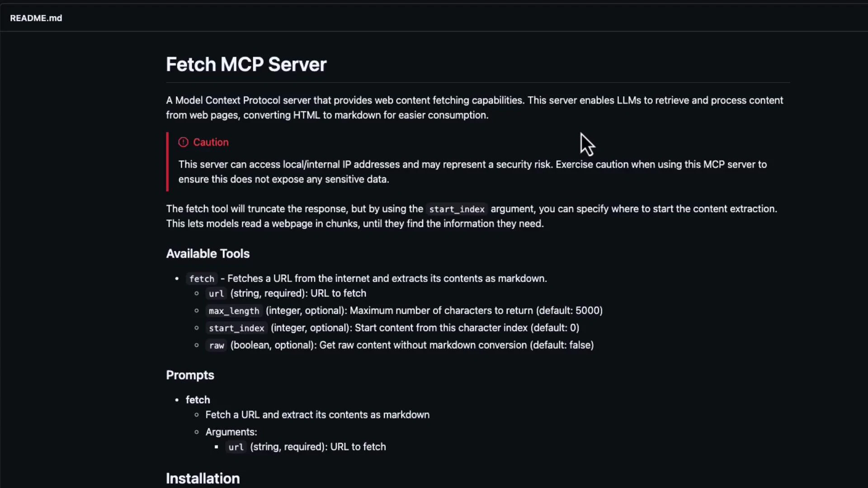Click the raw list item circle marker
The height and width of the screenshot is (488, 868).
coord(196,346)
